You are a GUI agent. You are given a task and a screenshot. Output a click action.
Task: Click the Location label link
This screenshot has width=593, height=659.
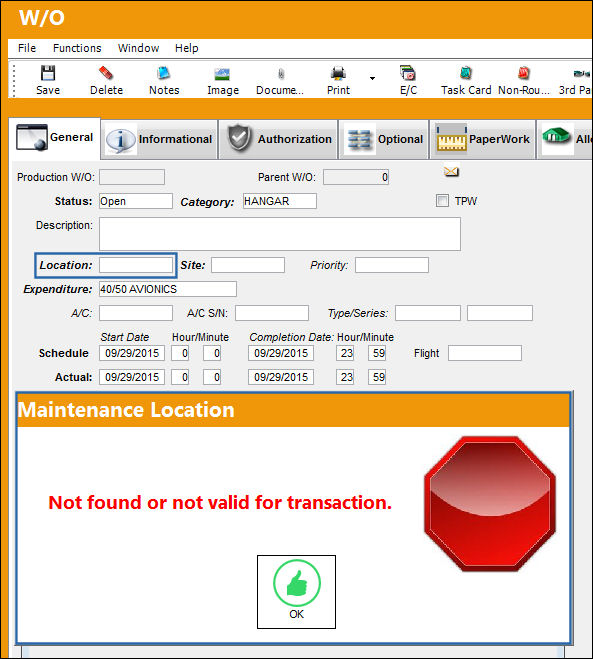pos(66,265)
